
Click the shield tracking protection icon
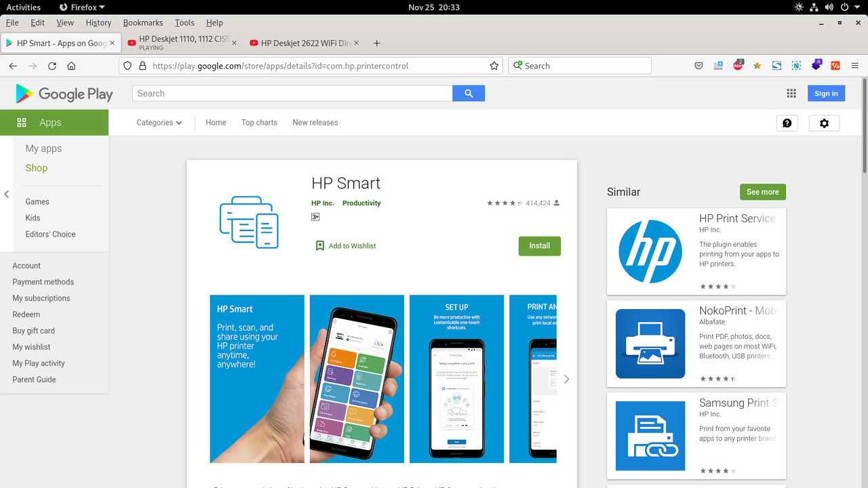pyautogui.click(x=127, y=66)
